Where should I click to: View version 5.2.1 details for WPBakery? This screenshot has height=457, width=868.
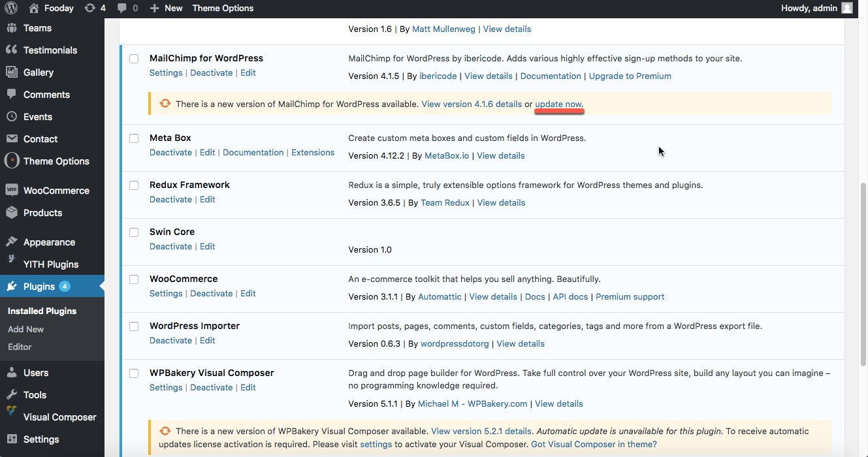(481, 432)
